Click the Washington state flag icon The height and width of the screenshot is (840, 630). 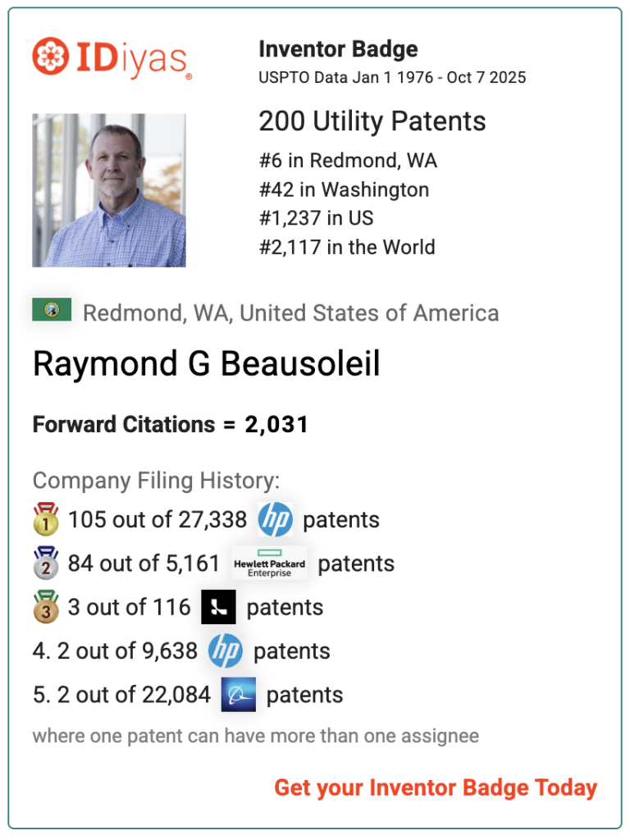pyautogui.click(x=52, y=310)
